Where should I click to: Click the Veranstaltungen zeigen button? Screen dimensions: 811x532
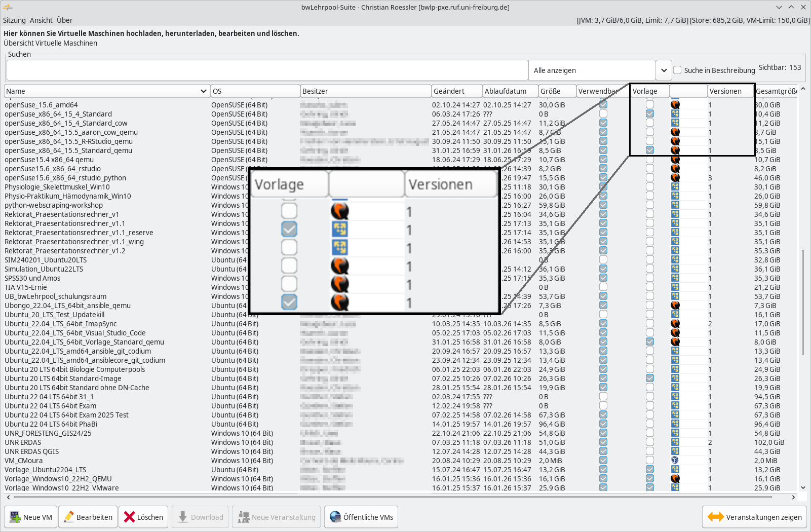tap(754, 517)
